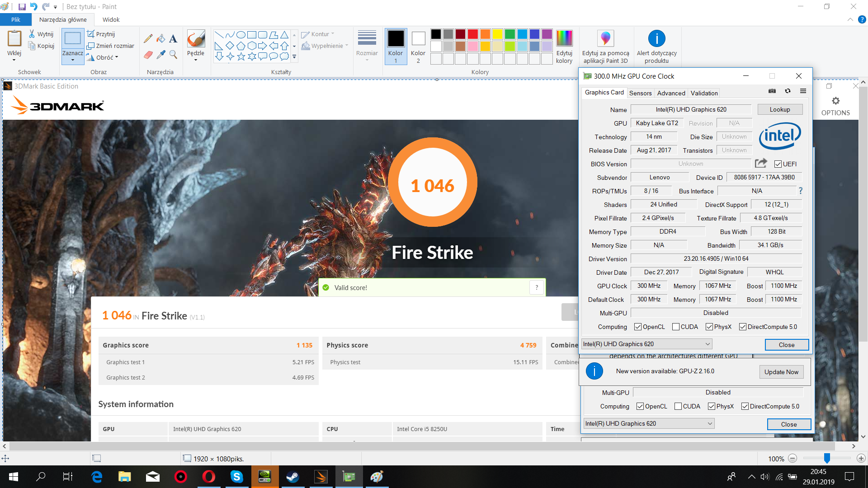Click the Valid score help question button
This screenshot has height=488, width=868.
(x=537, y=287)
